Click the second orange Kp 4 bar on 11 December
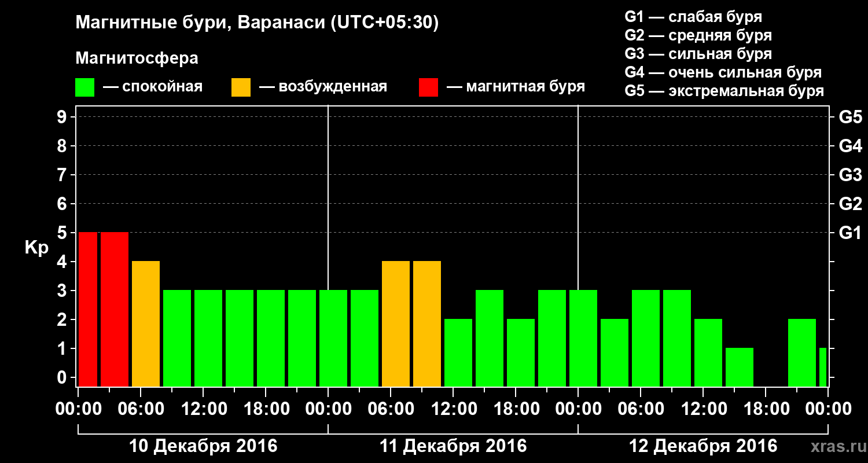This screenshot has width=868, height=463. coord(427,324)
